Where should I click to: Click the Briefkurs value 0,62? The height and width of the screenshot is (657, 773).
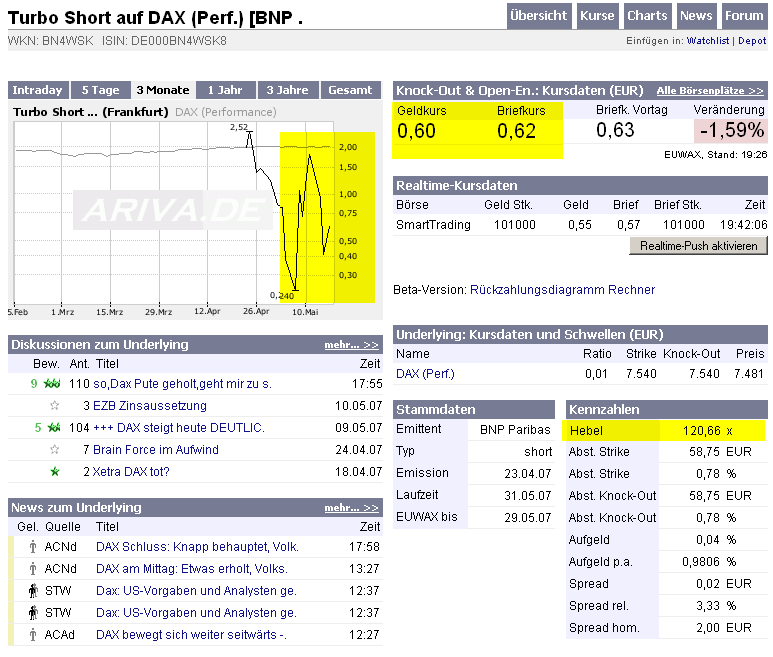tap(516, 131)
